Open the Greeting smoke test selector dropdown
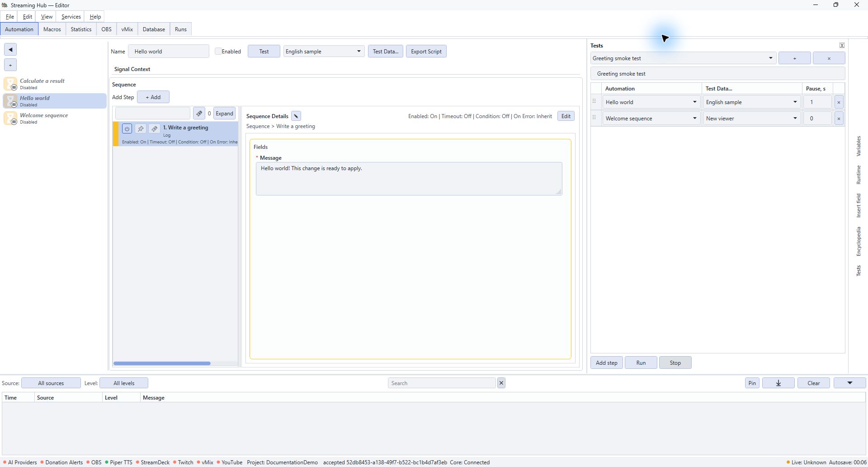Image resolution: width=868 pixels, height=467 pixels. 683,58
